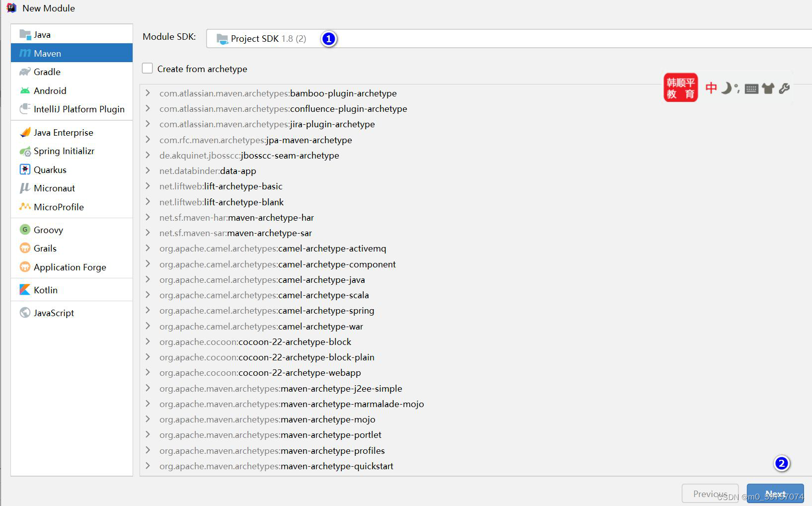Select cocoon-22-archetype-webapp entry

(260, 372)
